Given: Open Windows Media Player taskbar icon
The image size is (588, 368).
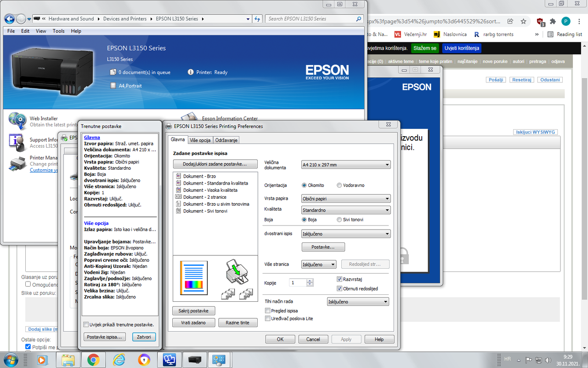Looking at the screenshot, I should (42, 360).
